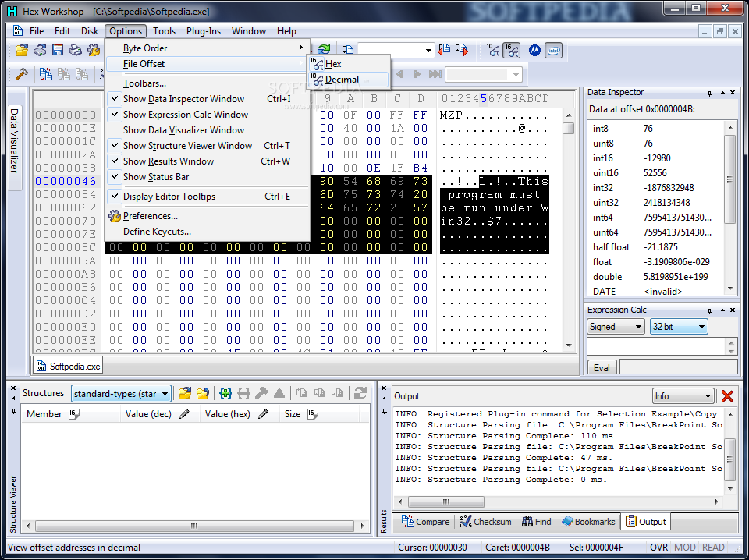749x560 pixels.
Task: Click the Softpedia.exe document tab
Action: tap(69, 366)
